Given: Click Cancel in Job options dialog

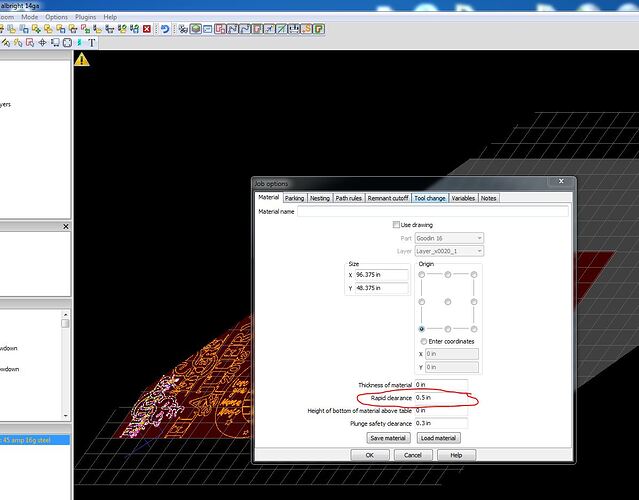Looking at the screenshot, I should (413, 455).
